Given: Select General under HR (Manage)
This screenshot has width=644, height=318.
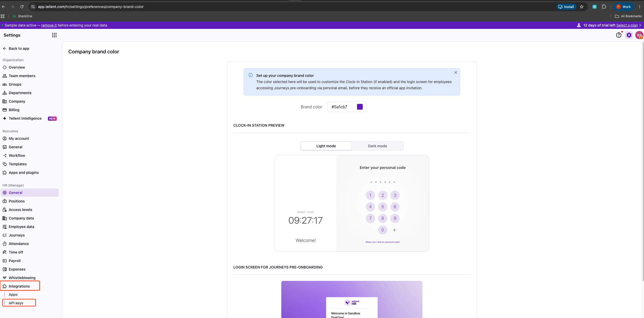Looking at the screenshot, I should coord(30,193).
